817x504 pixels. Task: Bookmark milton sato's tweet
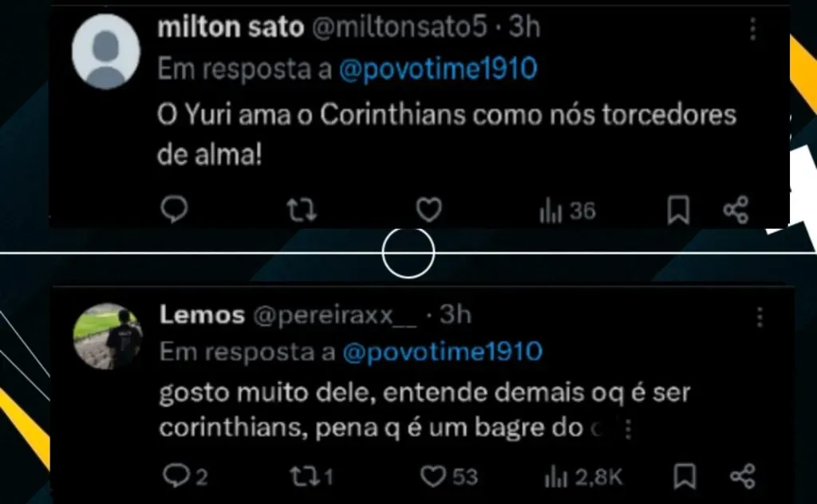(678, 210)
